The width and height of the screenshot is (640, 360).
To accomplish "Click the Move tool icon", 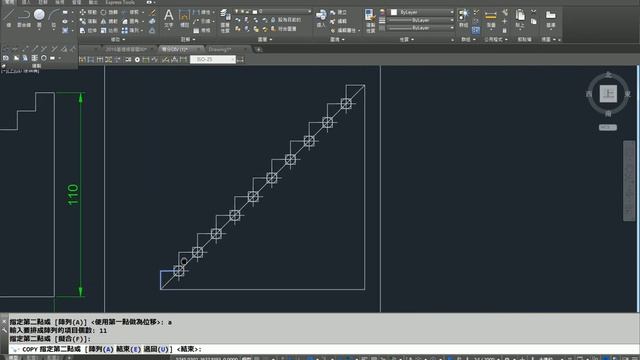I will point(83,12).
